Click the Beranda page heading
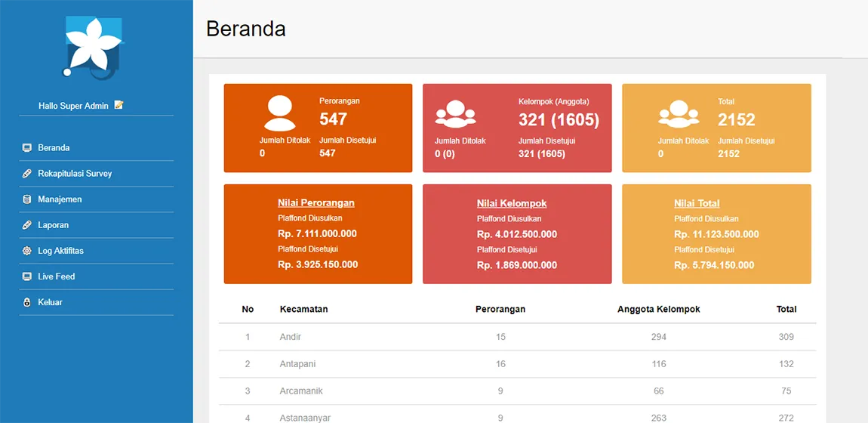868x423 pixels. pos(246,29)
